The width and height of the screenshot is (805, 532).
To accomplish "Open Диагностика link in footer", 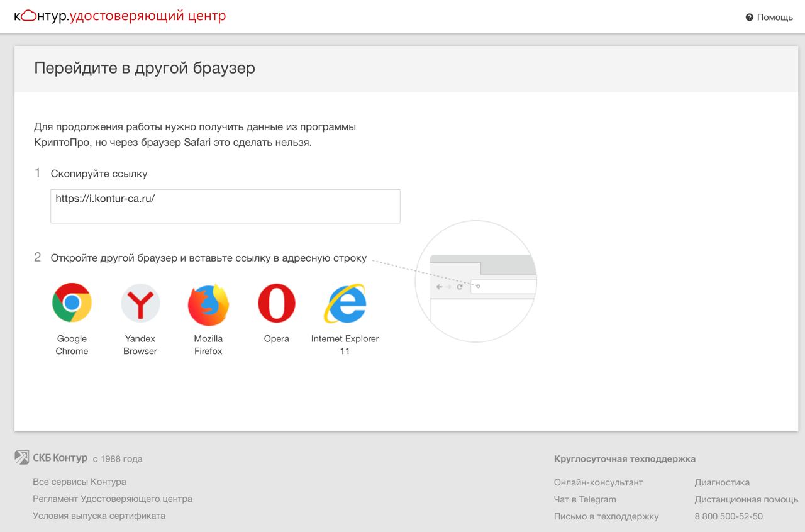I will (722, 482).
